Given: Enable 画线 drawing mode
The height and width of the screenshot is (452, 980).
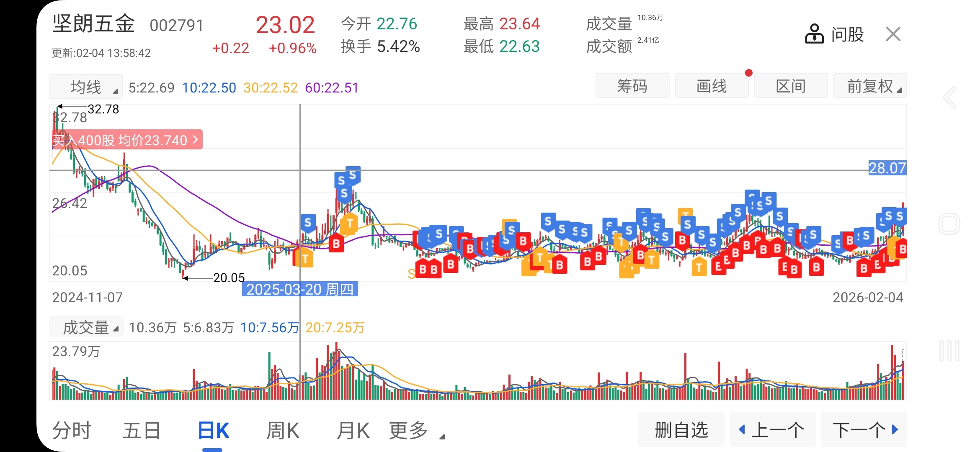Looking at the screenshot, I should (711, 86).
